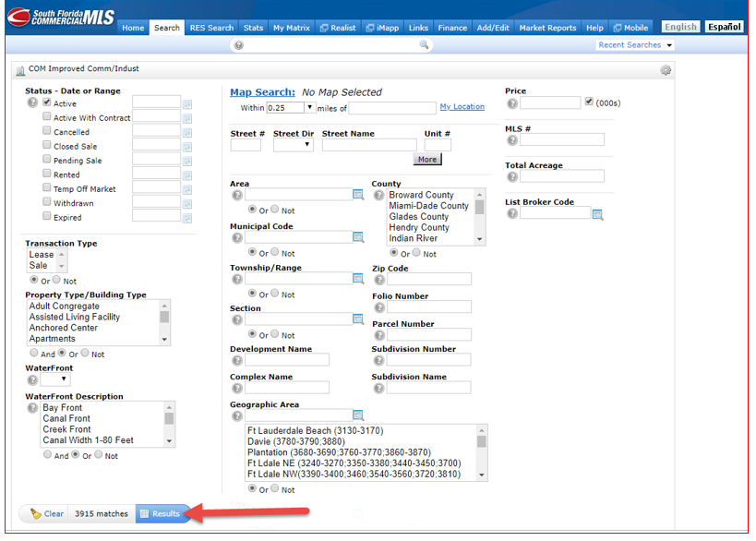Expand the Recent Searches dropdown
The height and width of the screenshot is (541, 756).
point(635,45)
